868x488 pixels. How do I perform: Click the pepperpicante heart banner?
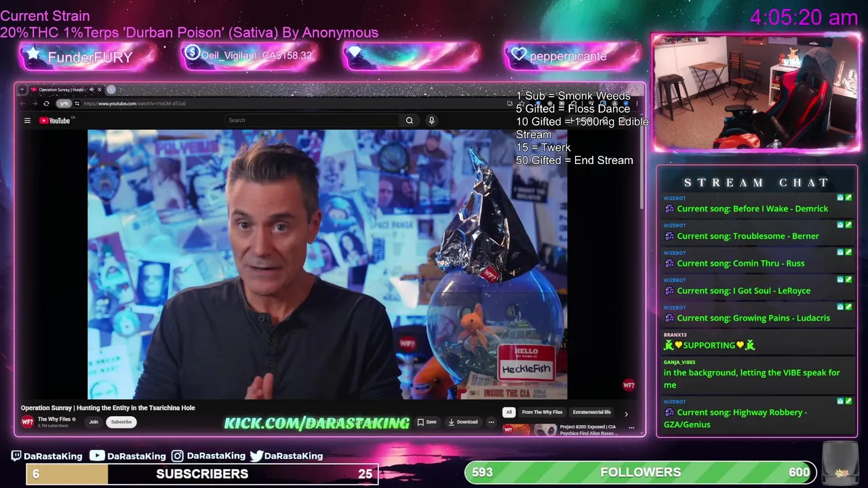point(573,56)
